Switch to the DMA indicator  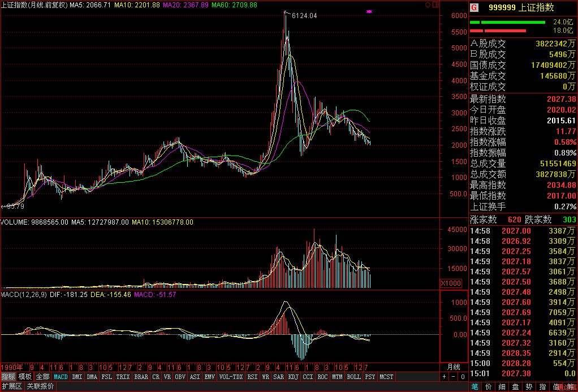pos(92,377)
